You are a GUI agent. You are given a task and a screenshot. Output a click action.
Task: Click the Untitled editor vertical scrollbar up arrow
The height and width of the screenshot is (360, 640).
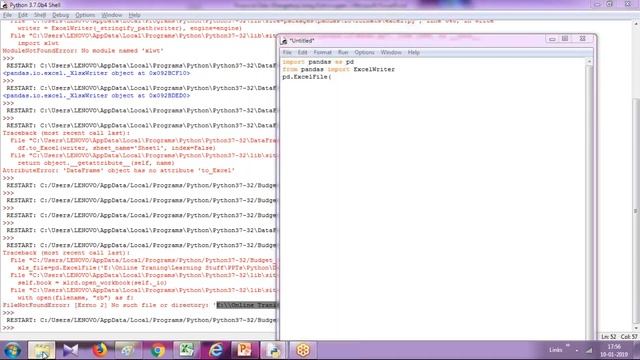click(589, 62)
